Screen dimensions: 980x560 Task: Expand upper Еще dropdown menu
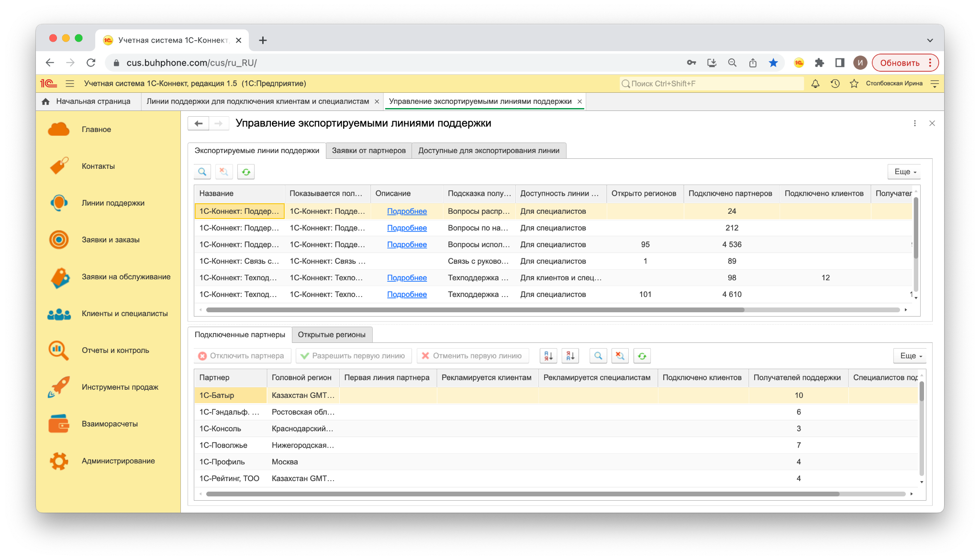904,172
